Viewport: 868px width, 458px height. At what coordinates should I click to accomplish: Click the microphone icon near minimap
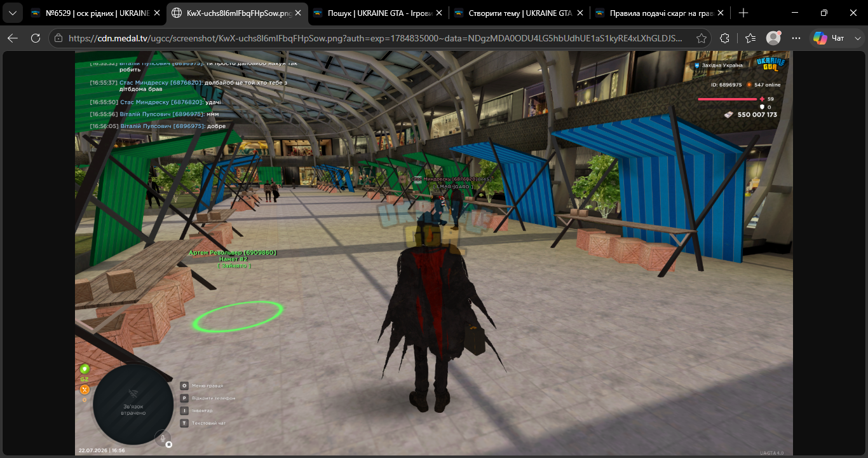(163, 438)
